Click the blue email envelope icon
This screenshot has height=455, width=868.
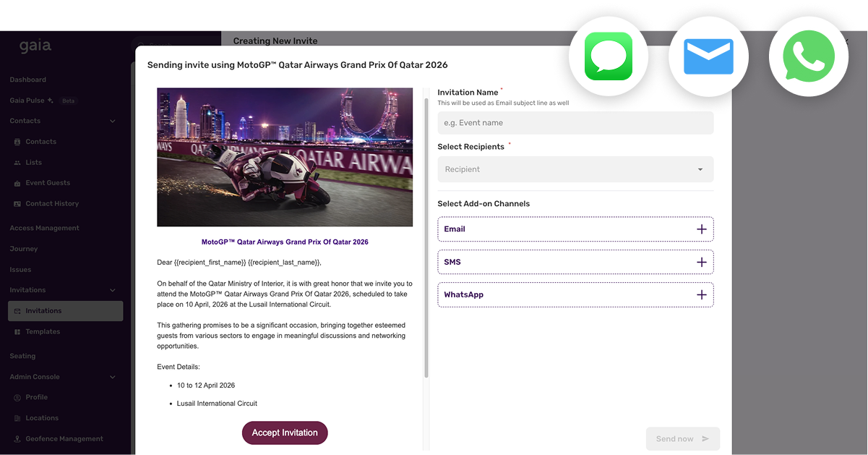pyautogui.click(x=708, y=55)
